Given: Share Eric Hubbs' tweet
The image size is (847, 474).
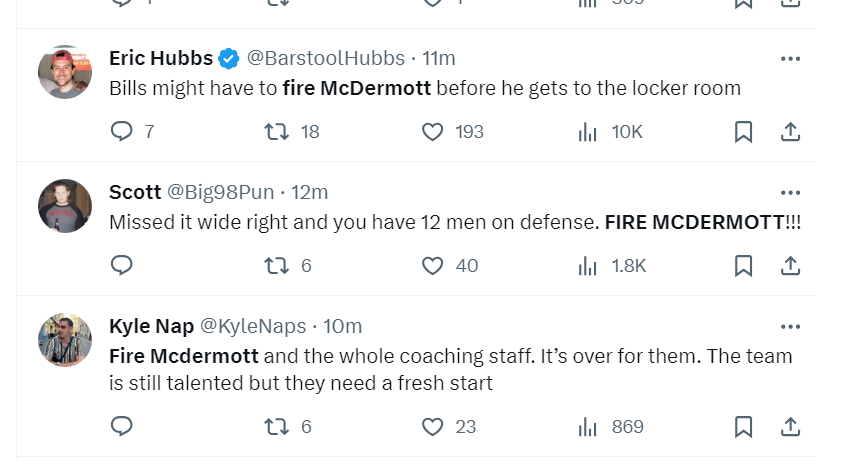Looking at the screenshot, I should pos(789,132).
